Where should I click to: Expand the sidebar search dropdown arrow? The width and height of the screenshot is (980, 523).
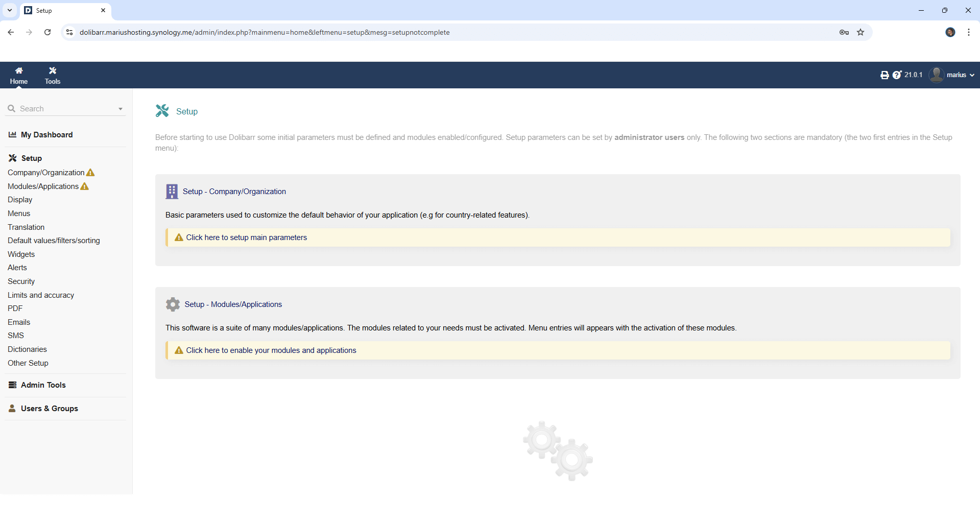[x=121, y=109]
